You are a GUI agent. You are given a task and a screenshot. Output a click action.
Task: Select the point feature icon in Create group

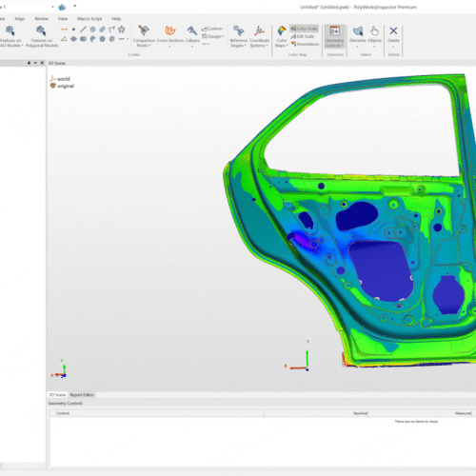pos(73,30)
